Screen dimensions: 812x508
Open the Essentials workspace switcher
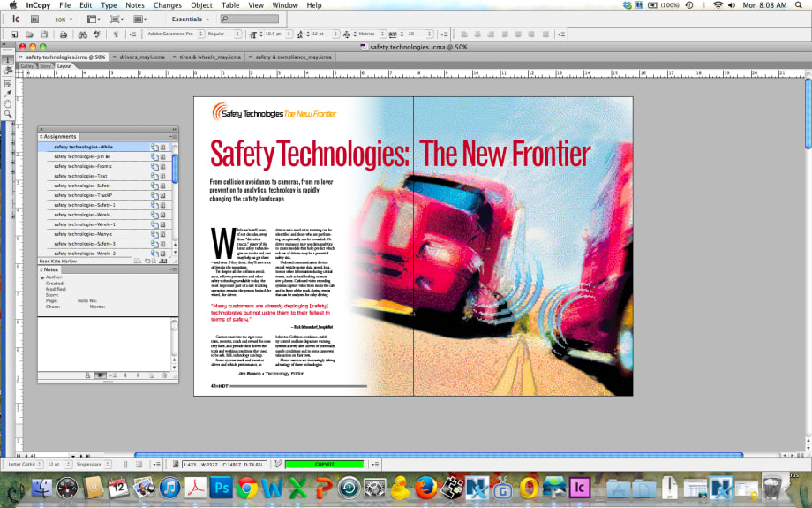191,19
